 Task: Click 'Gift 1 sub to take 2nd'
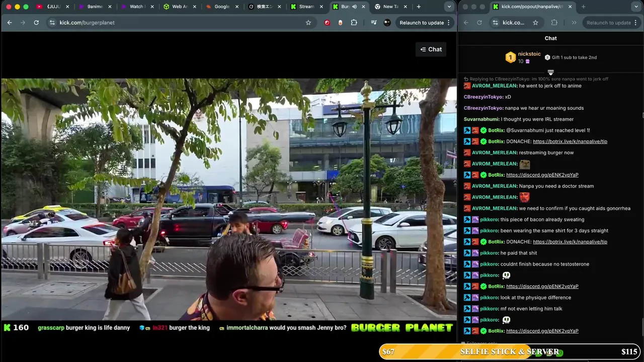[574, 57]
